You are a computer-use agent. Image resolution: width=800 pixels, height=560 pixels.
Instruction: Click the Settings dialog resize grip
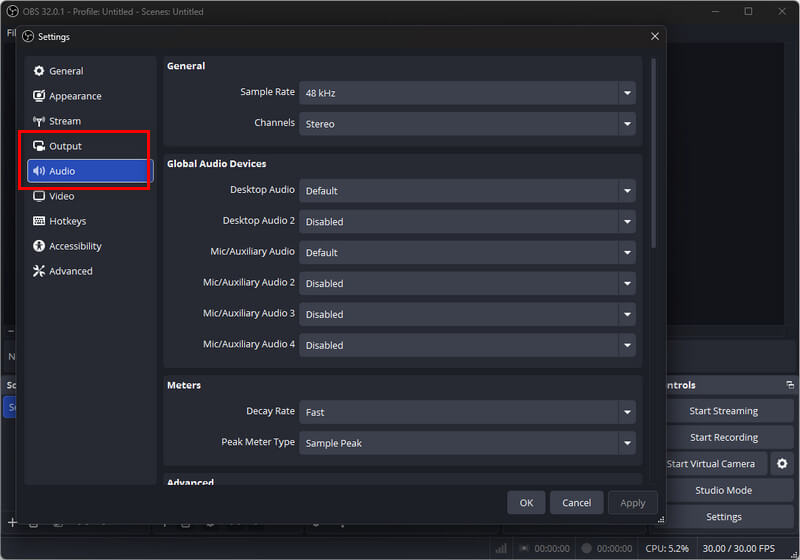[x=661, y=519]
